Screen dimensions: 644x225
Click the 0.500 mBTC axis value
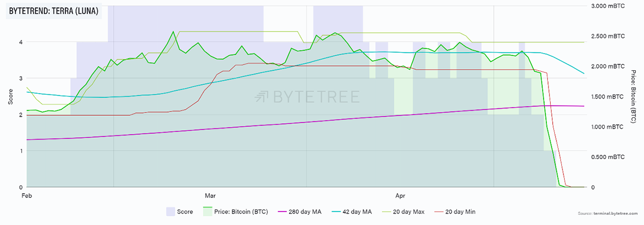pos(608,157)
